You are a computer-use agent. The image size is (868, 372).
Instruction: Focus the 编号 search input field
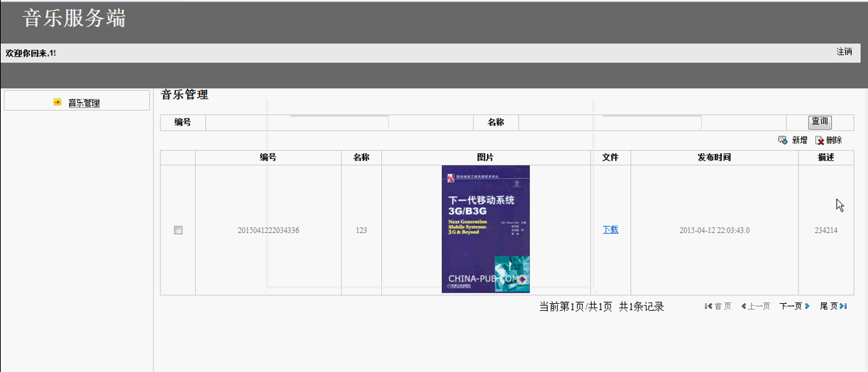(339, 122)
